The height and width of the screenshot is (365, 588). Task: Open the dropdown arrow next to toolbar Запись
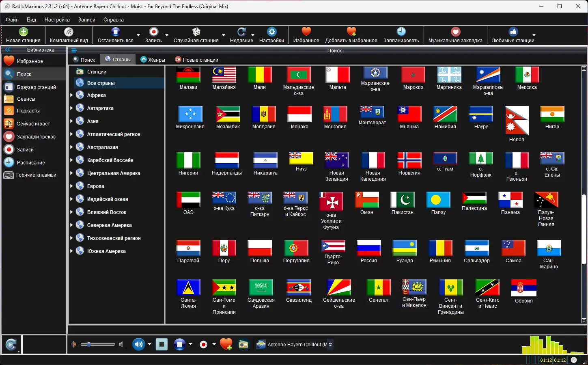pos(167,35)
